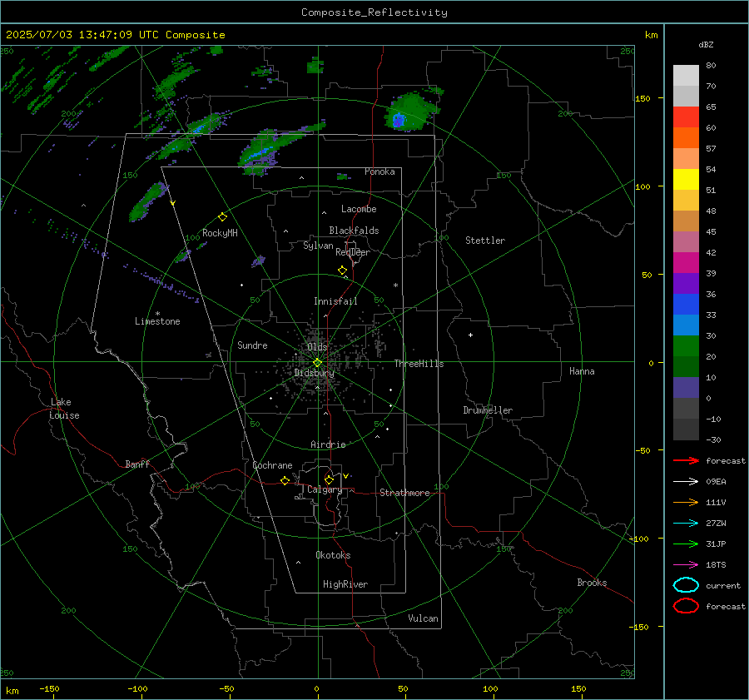
Task: Click the 'Brooks' city label
Action: point(592,583)
